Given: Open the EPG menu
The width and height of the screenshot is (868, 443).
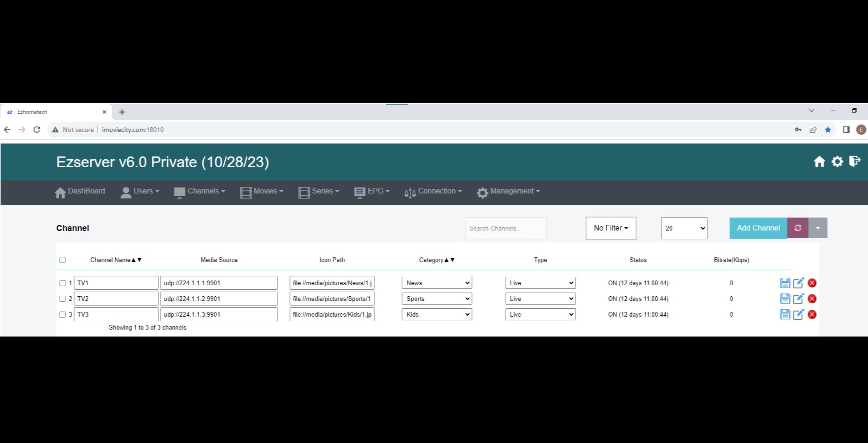Looking at the screenshot, I should click(372, 192).
